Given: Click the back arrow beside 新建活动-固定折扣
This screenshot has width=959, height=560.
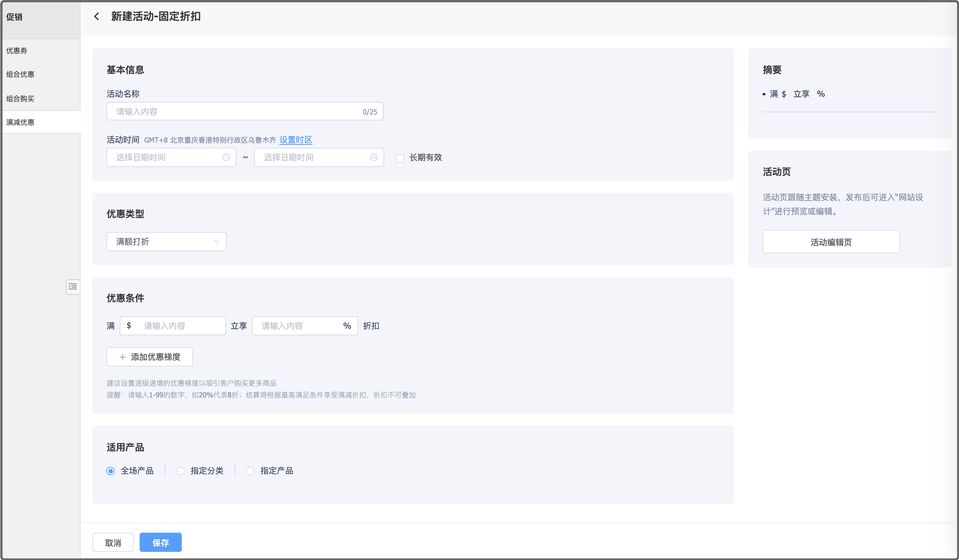Looking at the screenshot, I should [97, 16].
